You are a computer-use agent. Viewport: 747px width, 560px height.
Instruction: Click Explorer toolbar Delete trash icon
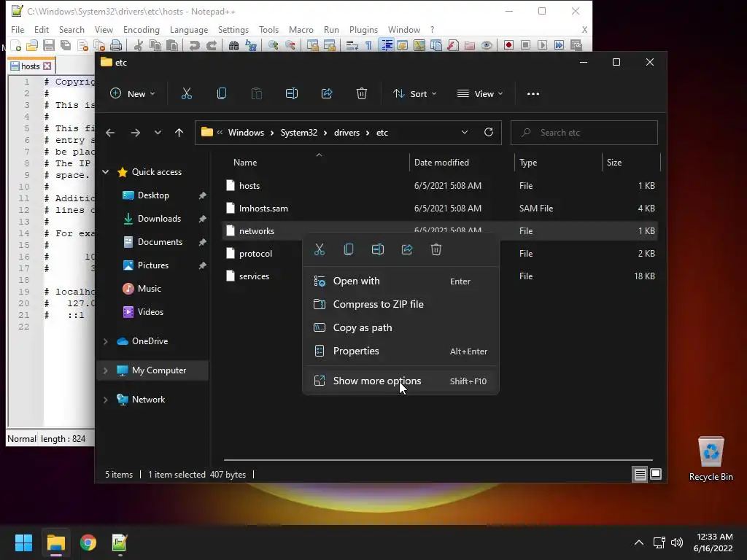point(362,94)
